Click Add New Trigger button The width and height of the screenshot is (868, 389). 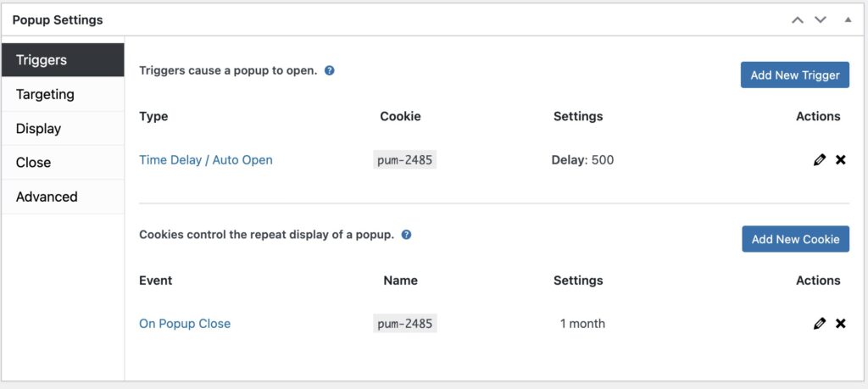(x=795, y=75)
